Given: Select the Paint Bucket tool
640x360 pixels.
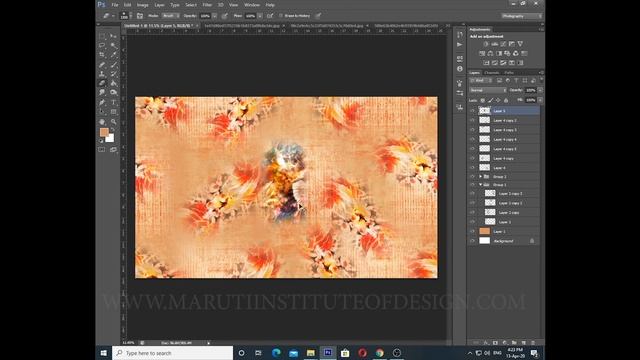Looking at the screenshot, I should coord(113,83).
